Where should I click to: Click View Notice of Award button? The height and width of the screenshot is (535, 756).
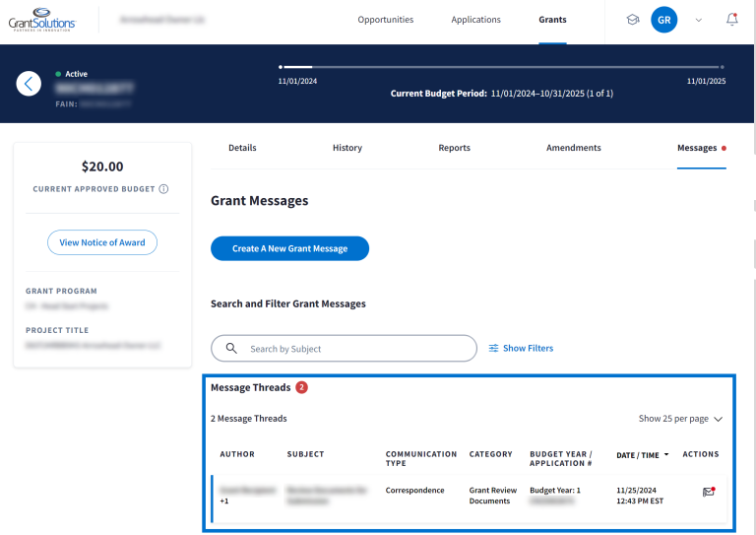click(101, 242)
